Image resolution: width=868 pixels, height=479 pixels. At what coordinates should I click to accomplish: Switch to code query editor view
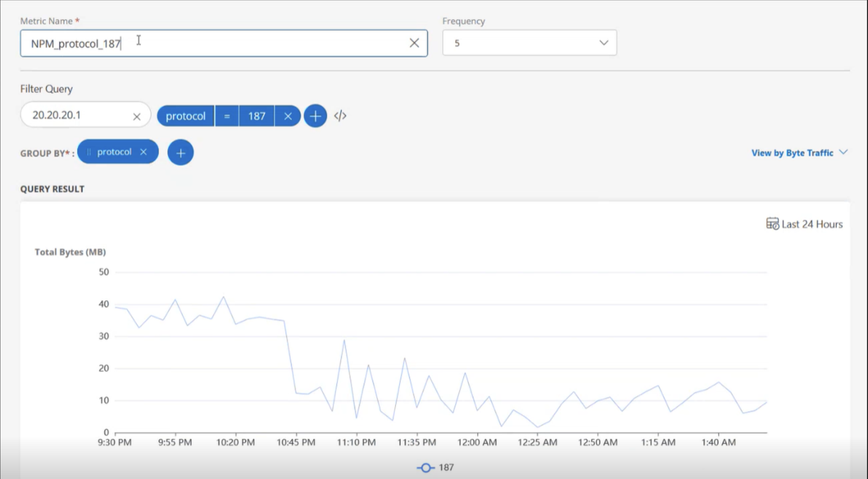pos(340,116)
